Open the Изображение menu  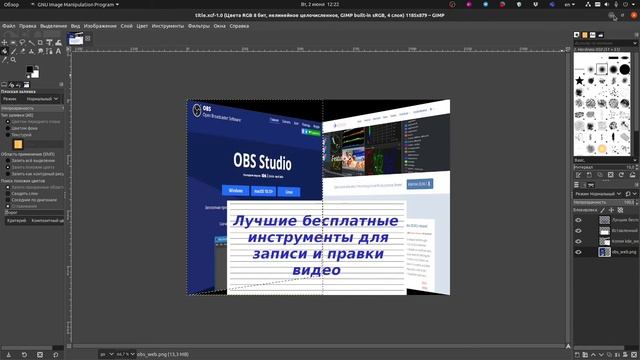(x=100, y=26)
